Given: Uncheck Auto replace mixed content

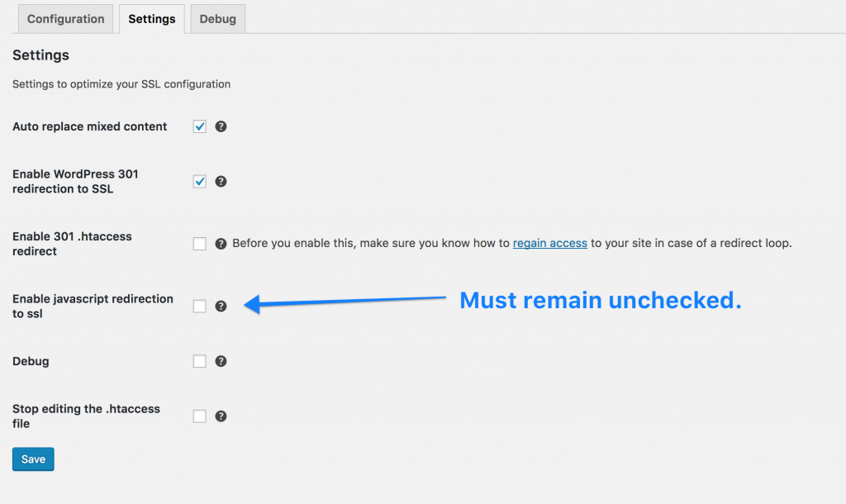Looking at the screenshot, I should pyautogui.click(x=199, y=126).
